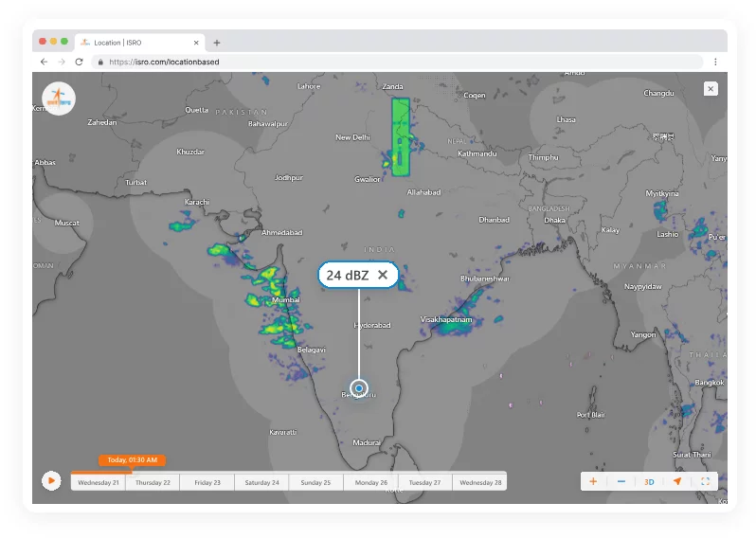Reload the browser page
The image size is (756, 539).
(x=79, y=62)
